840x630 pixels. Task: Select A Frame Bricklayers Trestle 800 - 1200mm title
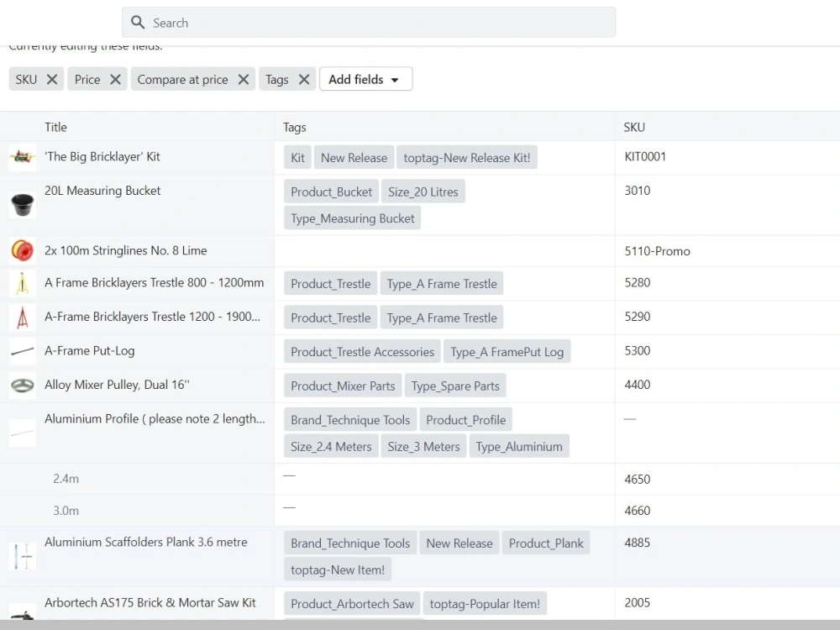pos(155,283)
